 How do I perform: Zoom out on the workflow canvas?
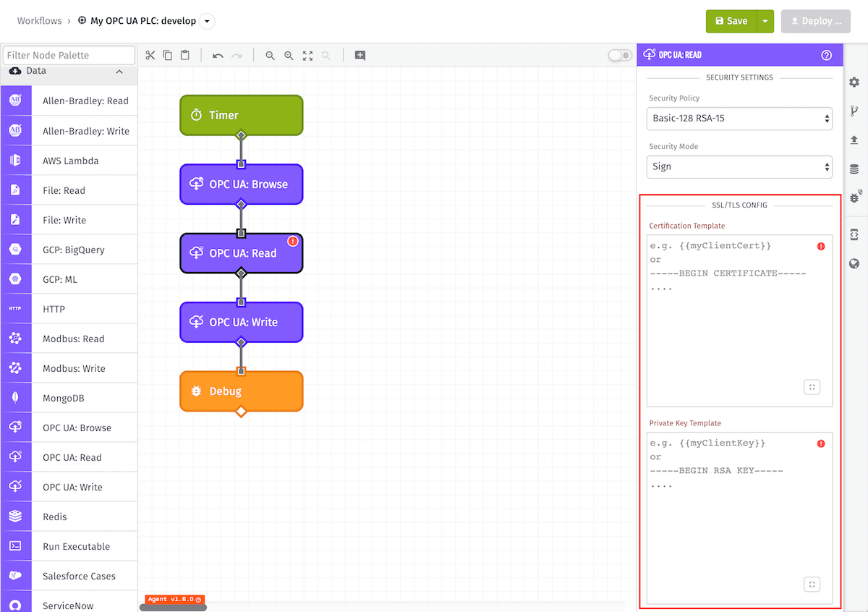270,56
